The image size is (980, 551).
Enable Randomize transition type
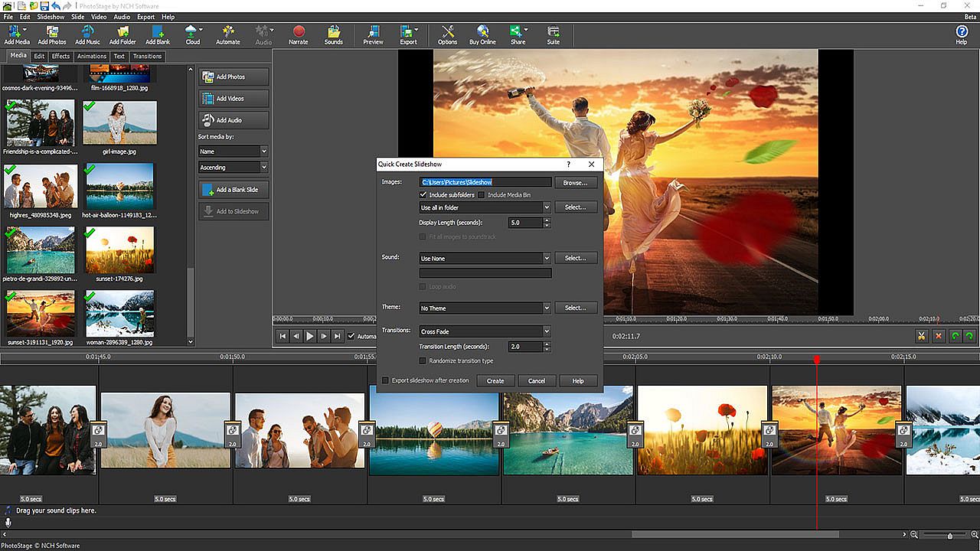tap(423, 360)
